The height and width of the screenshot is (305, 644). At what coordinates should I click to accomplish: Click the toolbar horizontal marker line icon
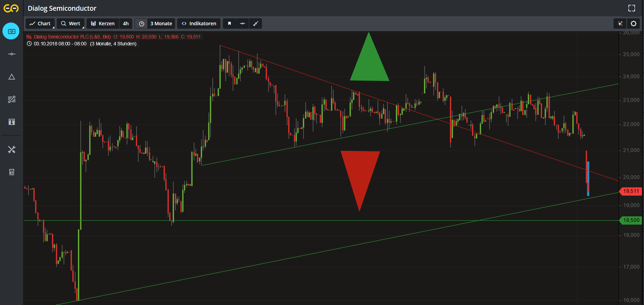242,24
